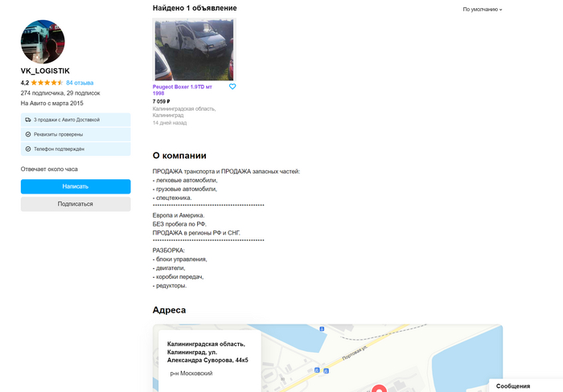Open the VK_LOGISTIK profile avatar
This screenshot has height=392, width=563.
coord(43,42)
